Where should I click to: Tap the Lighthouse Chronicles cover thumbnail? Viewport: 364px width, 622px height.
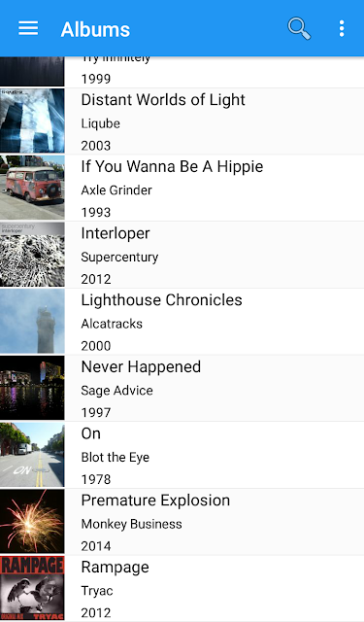(32, 321)
